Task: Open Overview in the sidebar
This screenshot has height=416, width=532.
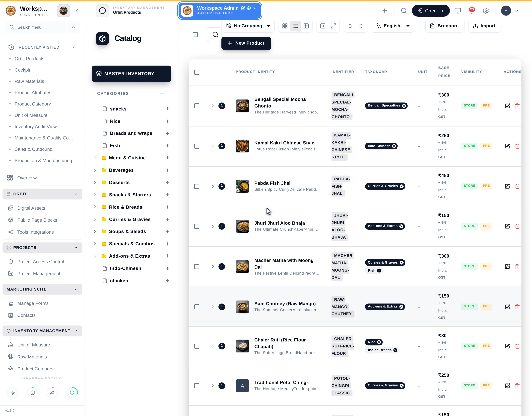Action: point(27,178)
